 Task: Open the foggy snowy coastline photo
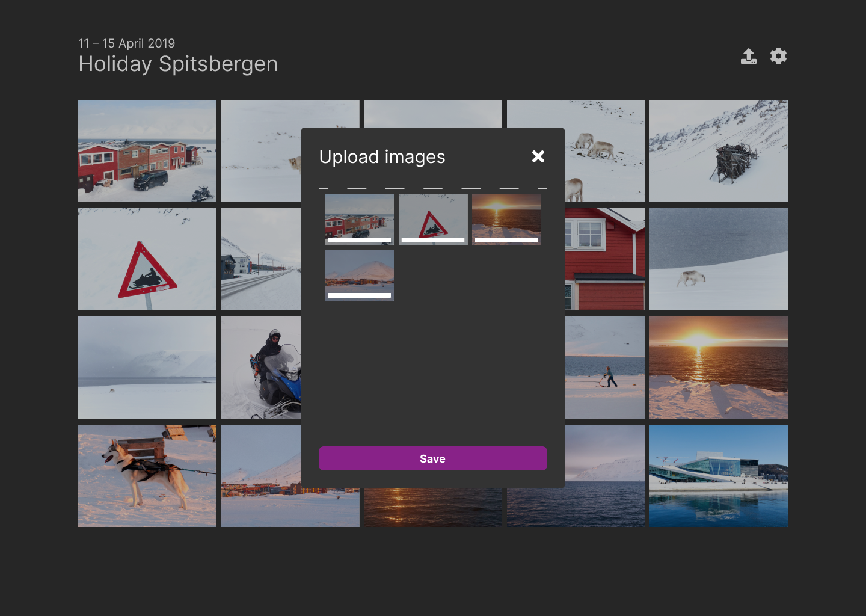coord(147,368)
